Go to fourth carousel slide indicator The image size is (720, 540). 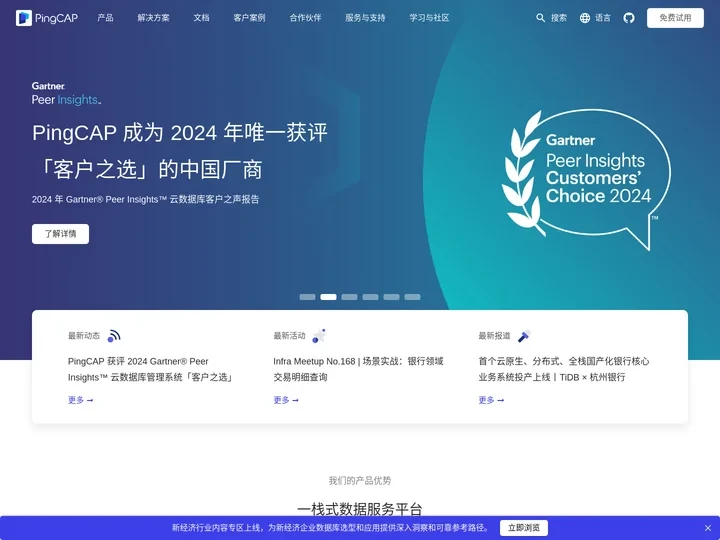[370, 297]
